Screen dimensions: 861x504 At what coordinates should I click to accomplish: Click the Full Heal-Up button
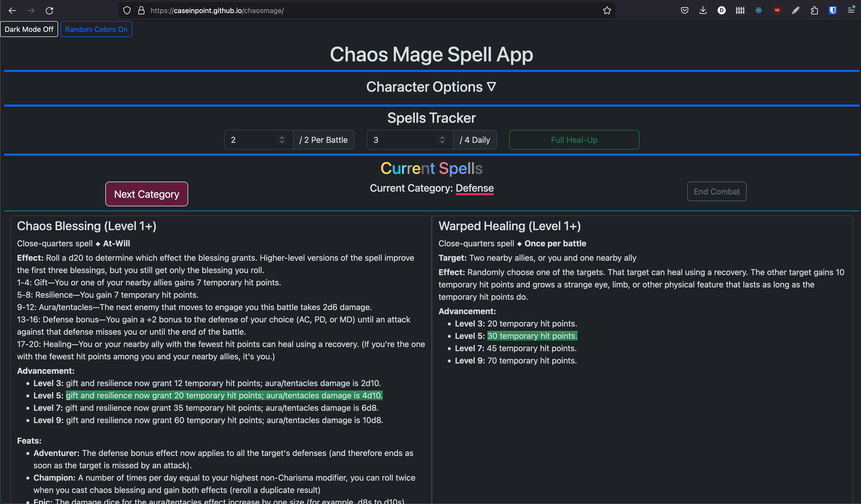coord(574,140)
